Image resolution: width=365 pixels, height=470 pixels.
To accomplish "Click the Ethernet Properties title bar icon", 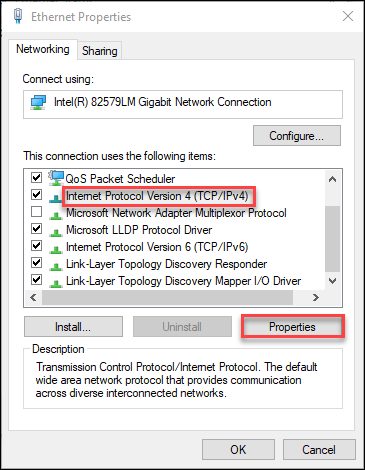I will point(18,16).
